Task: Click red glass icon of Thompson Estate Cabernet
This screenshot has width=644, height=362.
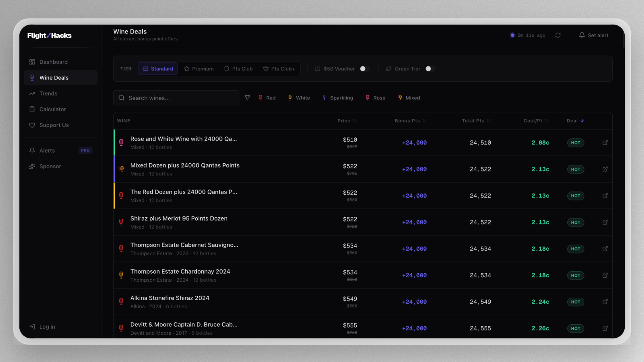Action: pyautogui.click(x=121, y=249)
